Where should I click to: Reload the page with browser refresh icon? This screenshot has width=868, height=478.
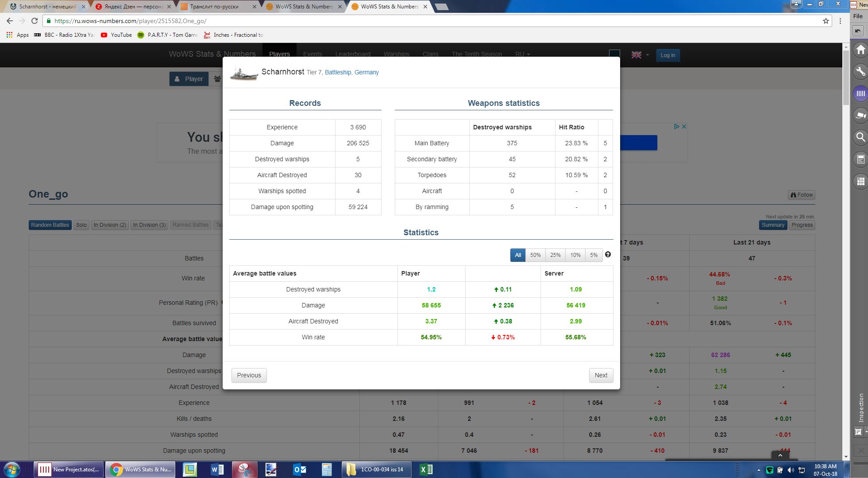[x=35, y=21]
